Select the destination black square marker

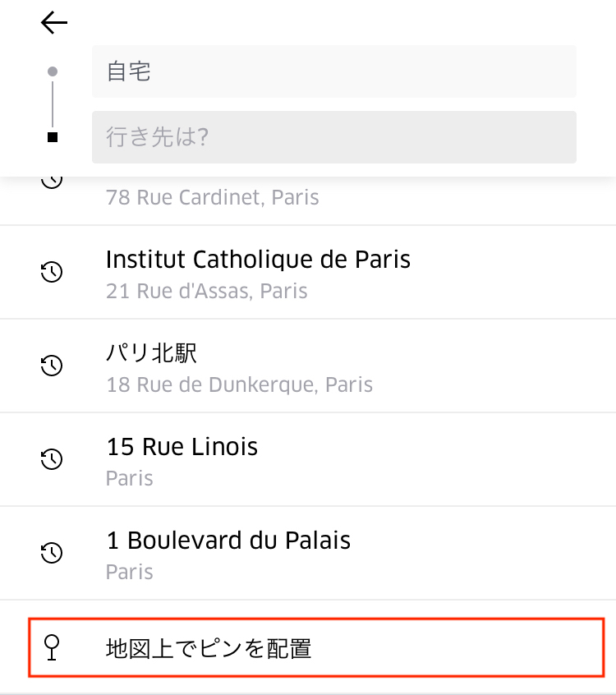[x=53, y=137]
